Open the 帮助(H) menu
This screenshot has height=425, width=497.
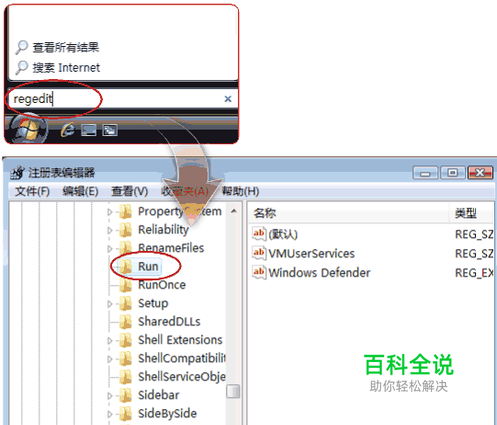click(241, 191)
